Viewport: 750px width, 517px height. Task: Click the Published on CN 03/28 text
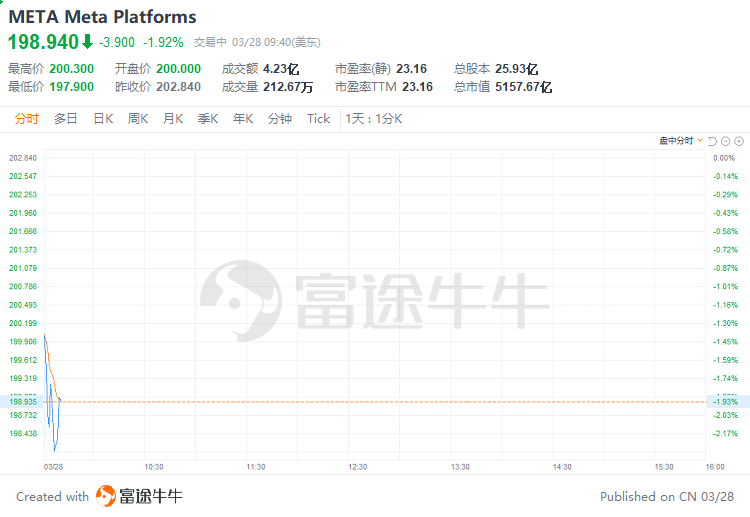click(x=667, y=496)
